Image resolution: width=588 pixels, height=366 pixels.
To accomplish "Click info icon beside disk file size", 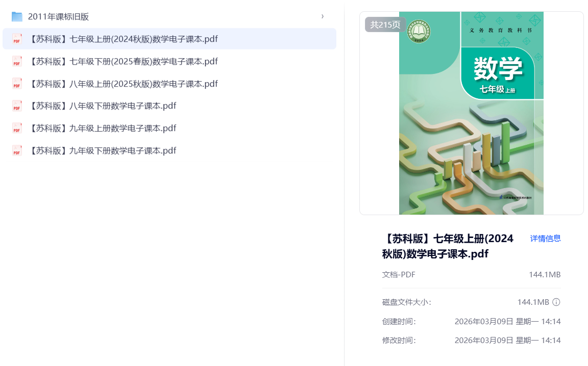I will 556,302.
